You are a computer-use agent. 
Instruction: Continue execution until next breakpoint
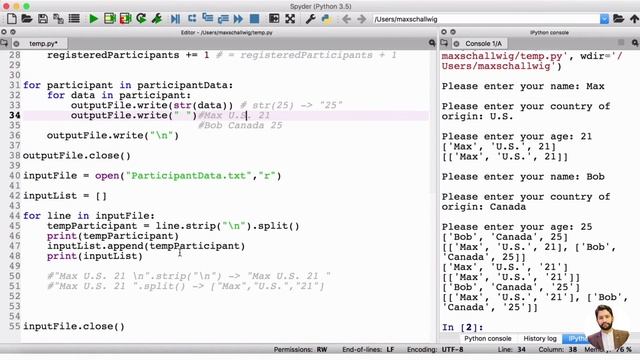pos(238,19)
